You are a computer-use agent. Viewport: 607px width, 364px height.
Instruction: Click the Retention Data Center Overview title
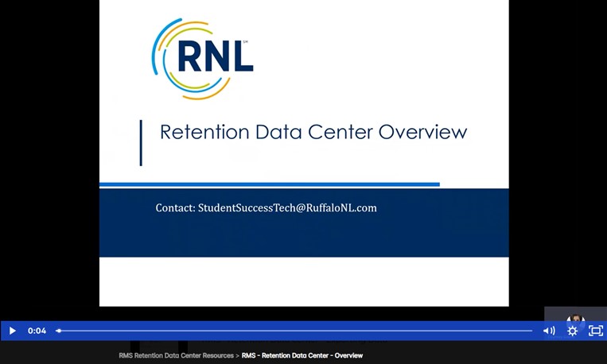(313, 132)
